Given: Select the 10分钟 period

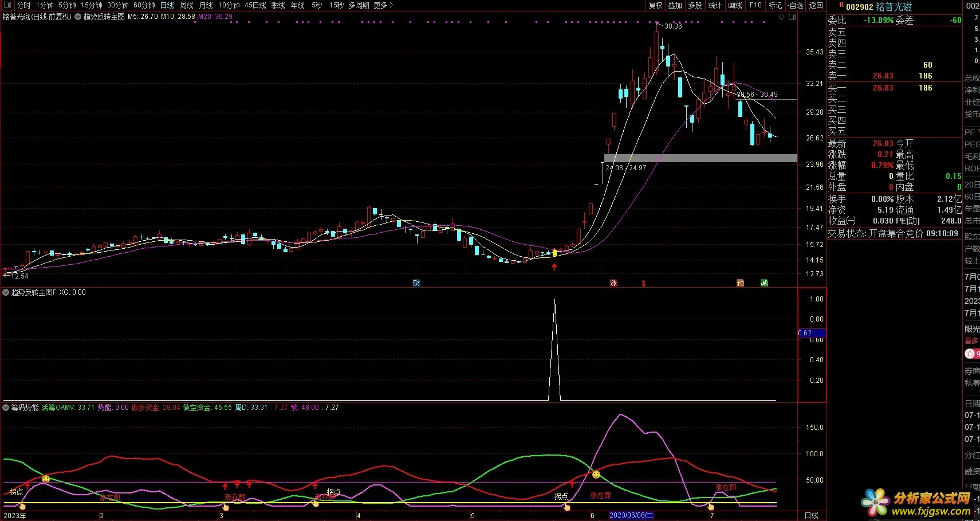Looking at the screenshot, I should (229, 5).
